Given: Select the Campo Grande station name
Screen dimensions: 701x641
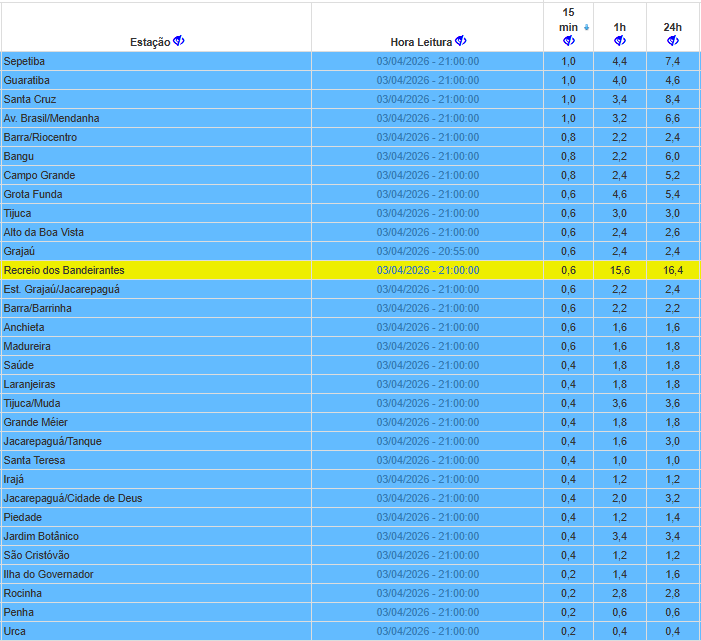Looking at the screenshot, I should [39, 175].
